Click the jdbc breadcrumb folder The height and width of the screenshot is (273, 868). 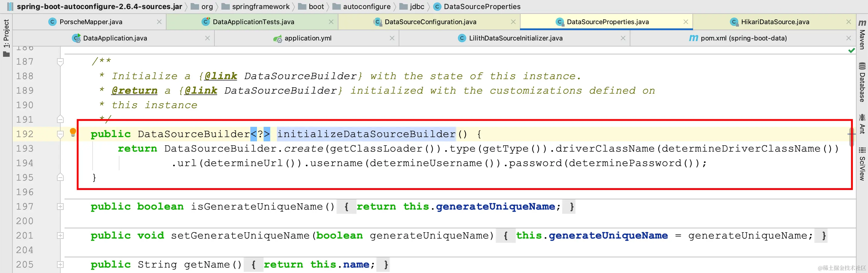click(412, 6)
